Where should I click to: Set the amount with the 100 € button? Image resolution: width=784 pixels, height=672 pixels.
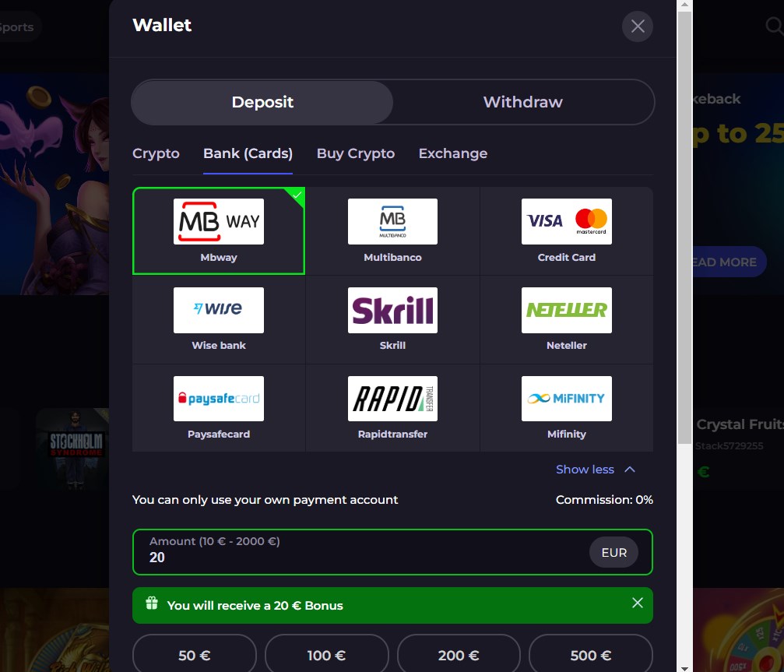click(326, 655)
